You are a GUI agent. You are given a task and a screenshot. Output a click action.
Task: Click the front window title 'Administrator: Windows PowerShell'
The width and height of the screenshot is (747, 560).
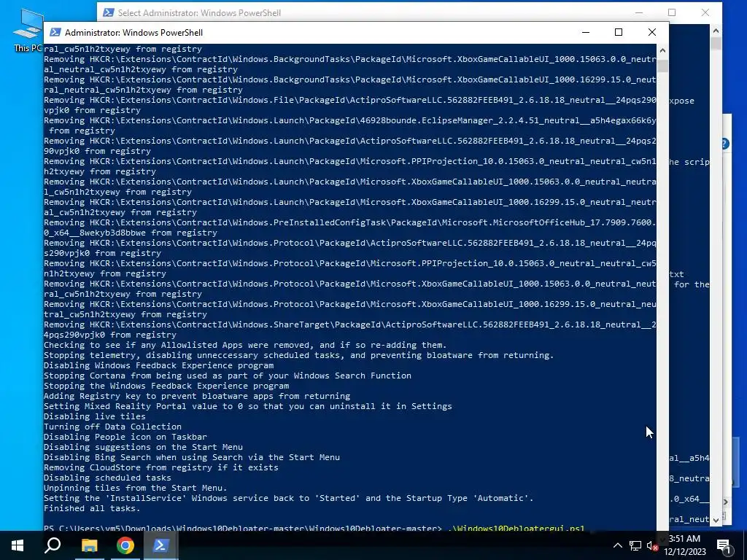134,33
